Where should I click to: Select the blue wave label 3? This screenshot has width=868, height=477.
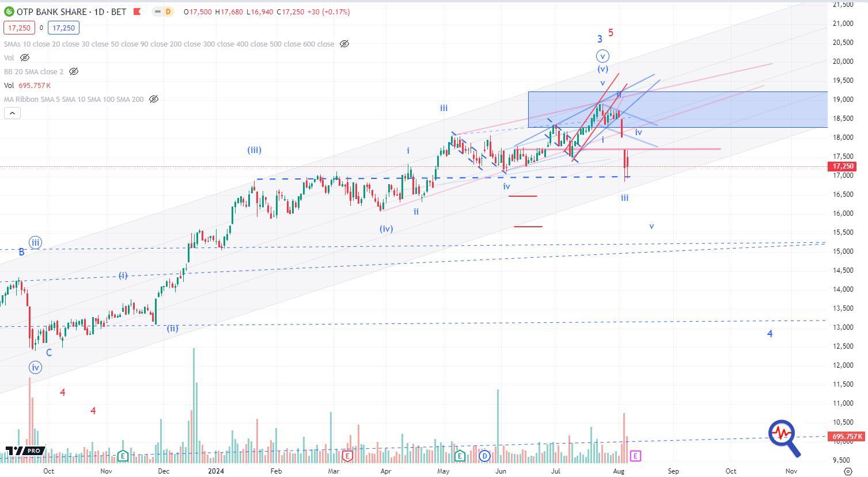(600, 39)
